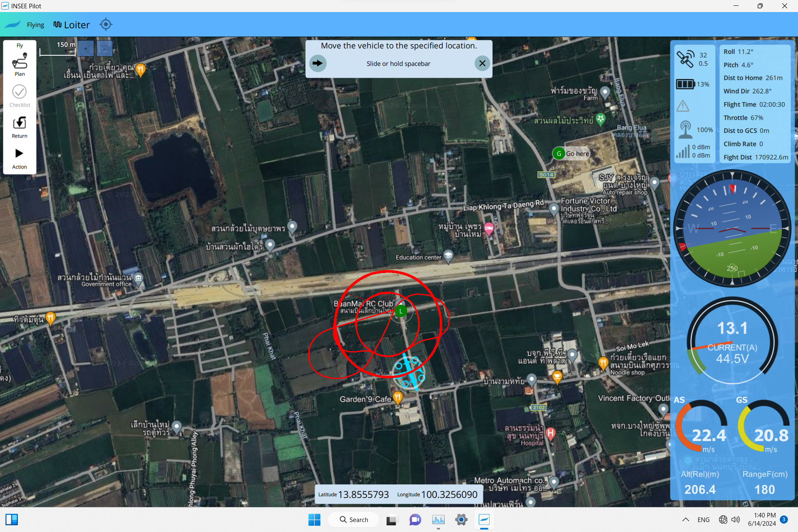The width and height of the screenshot is (798, 532).
Task: Click the telemetry signal strength bars
Action: pyautogui.click(x=682, y=151)
